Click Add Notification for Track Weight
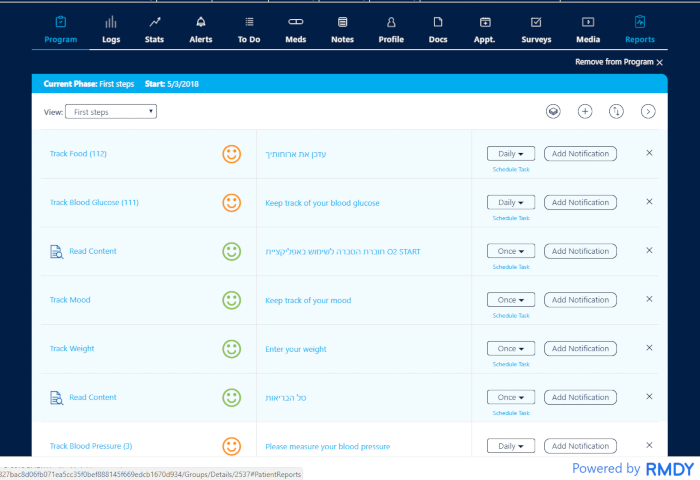 click(580, 349)
